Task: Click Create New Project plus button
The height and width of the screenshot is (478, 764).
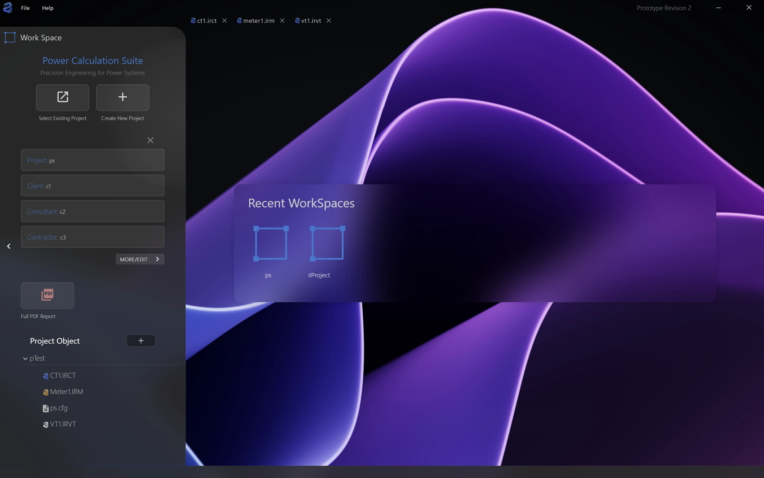Action: [123, 97]
